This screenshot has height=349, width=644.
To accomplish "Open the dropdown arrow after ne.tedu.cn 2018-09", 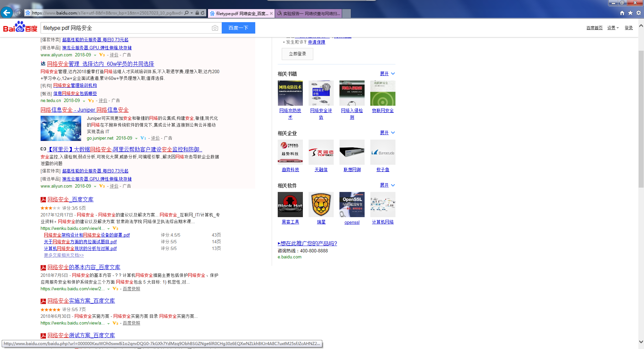I will pyautogui.click(x=84, y=101).
